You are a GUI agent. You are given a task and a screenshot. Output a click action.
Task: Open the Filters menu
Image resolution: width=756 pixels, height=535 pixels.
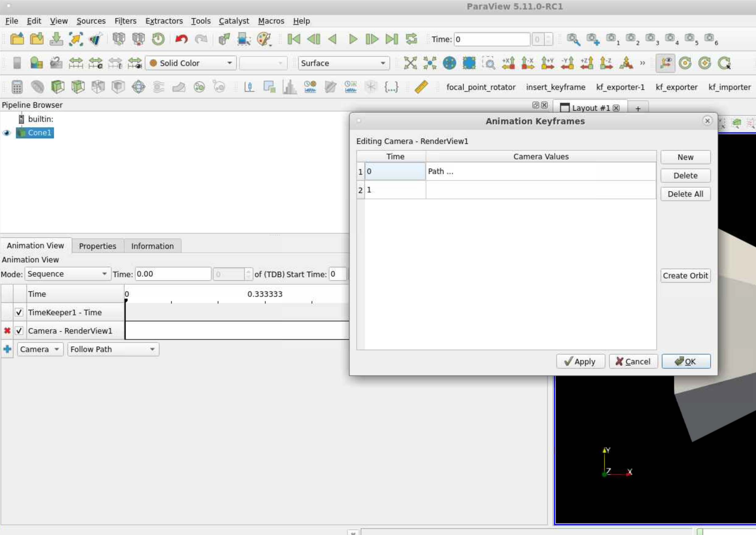[x=125, y=21]
